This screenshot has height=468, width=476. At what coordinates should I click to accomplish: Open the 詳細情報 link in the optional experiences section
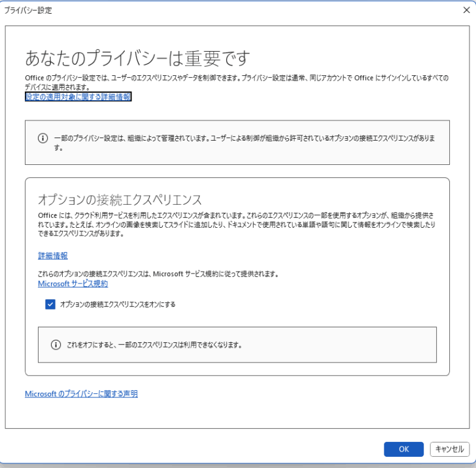pos(53,255)
